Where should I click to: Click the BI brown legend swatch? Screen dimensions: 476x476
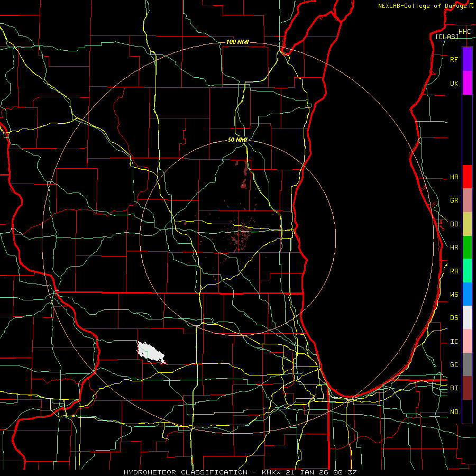point(467,388)
